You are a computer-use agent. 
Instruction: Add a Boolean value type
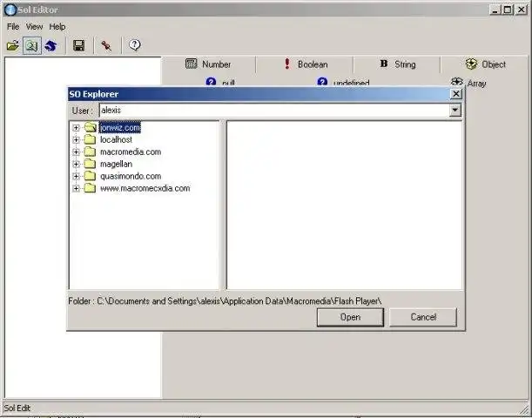coord(306,64)
